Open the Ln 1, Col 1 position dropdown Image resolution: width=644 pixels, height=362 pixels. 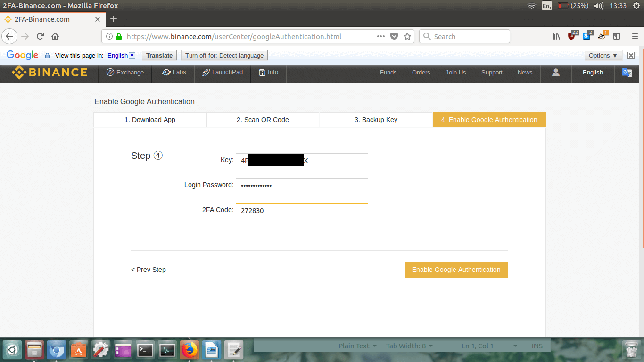point(489,346)
